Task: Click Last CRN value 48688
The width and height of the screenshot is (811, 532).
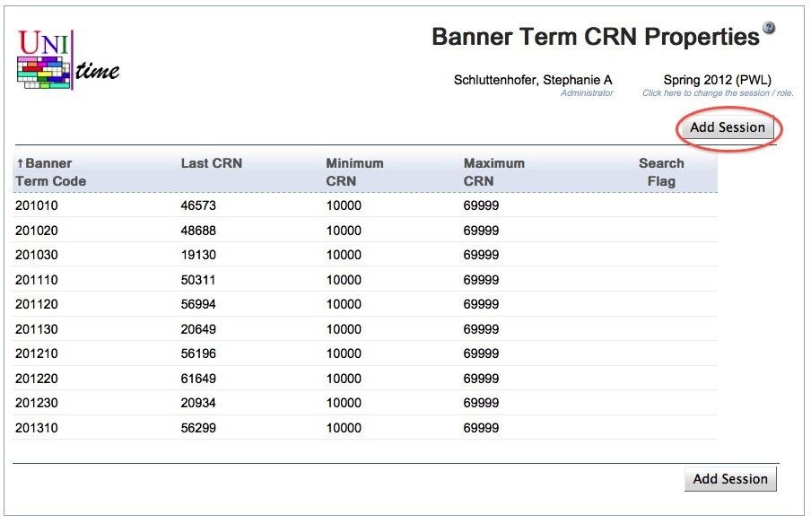Action: click(198, 230)
